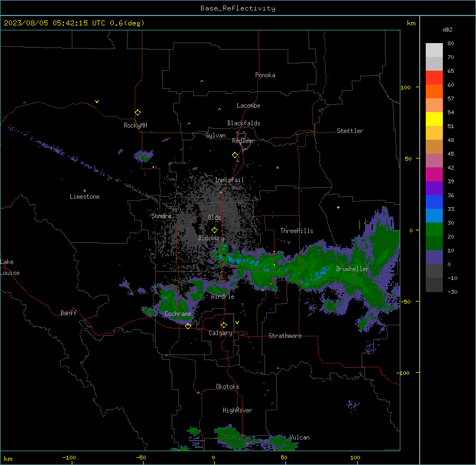This screenshot has width=476, height=465.
Task: Click the ThreeHills town label
Action: pyautogui.click(x=297, y=231)
